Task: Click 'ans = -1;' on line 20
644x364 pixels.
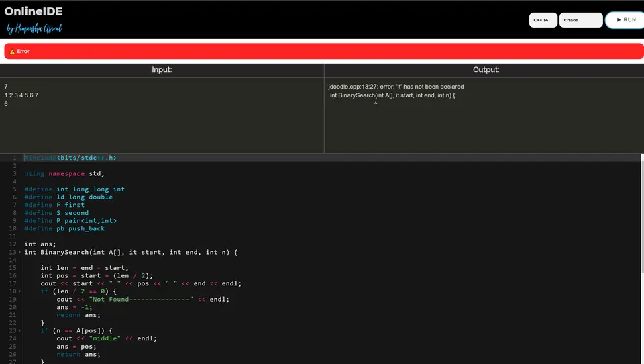Action: tap(74, 307)
